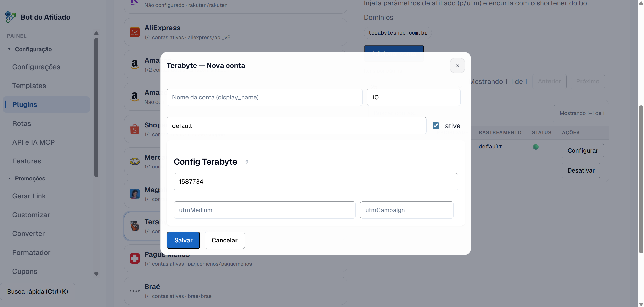Image resolution: width=644 pixels, height=307 pixels.
Task: Click the Shopee plugin bag icon
Action: coord(135,129)
